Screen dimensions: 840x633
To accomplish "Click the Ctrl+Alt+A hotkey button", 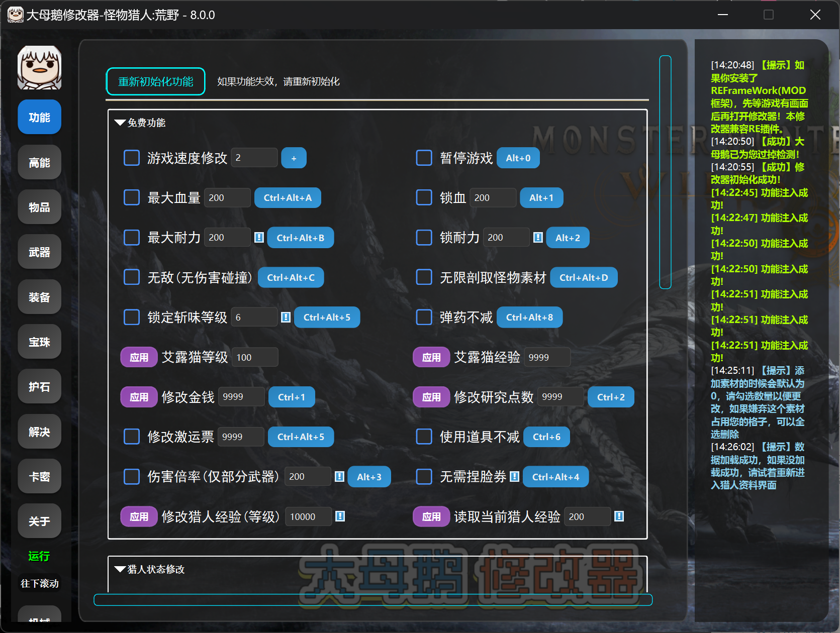I will tap(288, 197).
